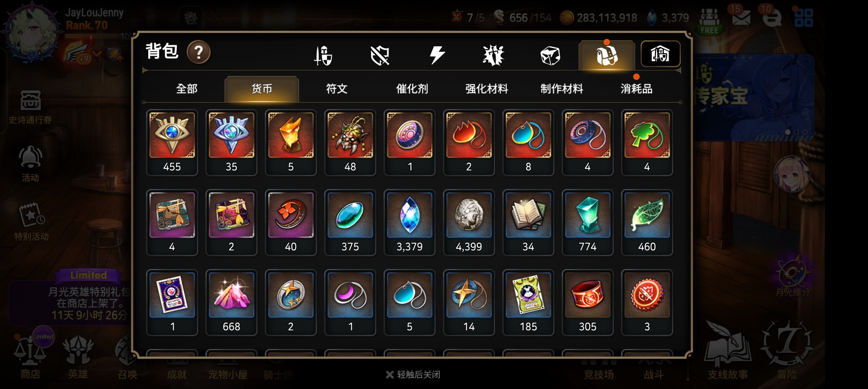Select the pink mountain crystal item 668
Screen dimensions: 868x389
[231, 303]
